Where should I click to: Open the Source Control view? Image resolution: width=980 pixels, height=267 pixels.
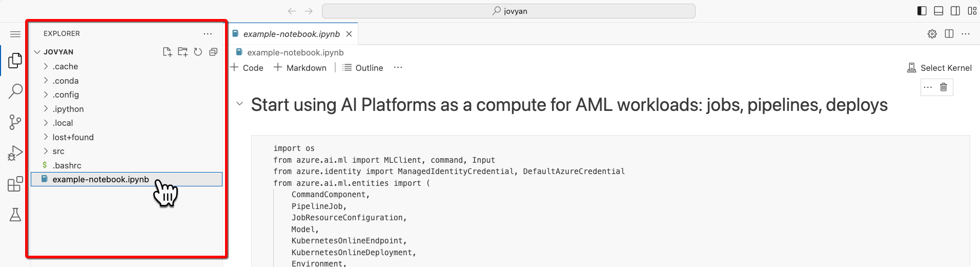[15, 122]
